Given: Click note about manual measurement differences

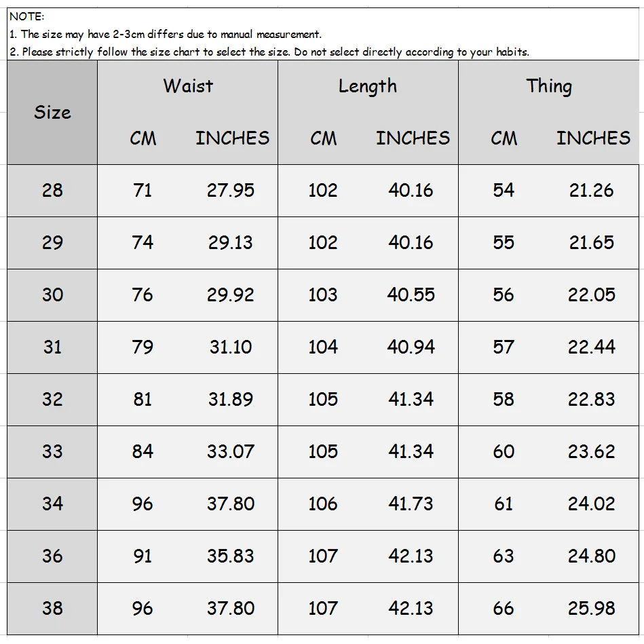Looking at the screenshot, I should [165, 34].
